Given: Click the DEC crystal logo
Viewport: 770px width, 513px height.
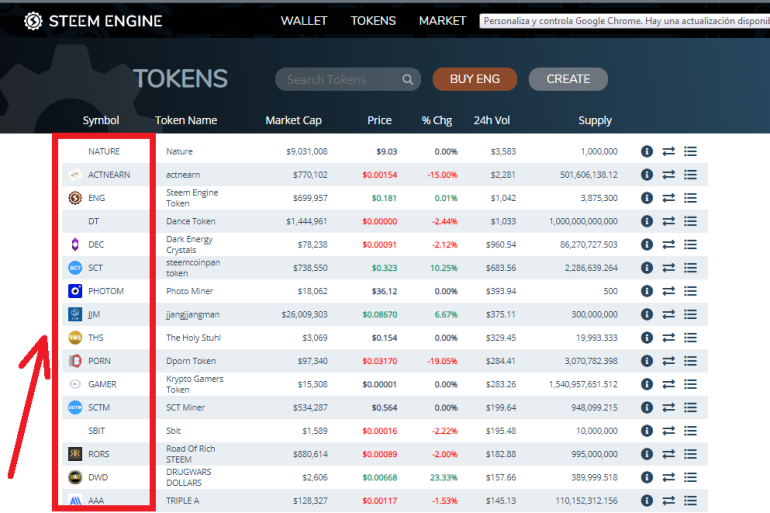Looking at the screenshot, I should (75, 244).
